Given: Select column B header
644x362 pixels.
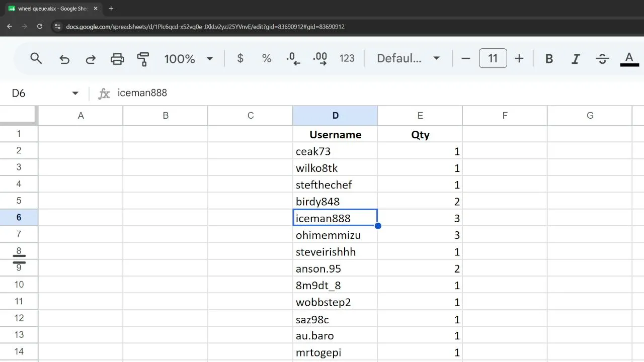Looking at the screenshot, I should 166,116.
